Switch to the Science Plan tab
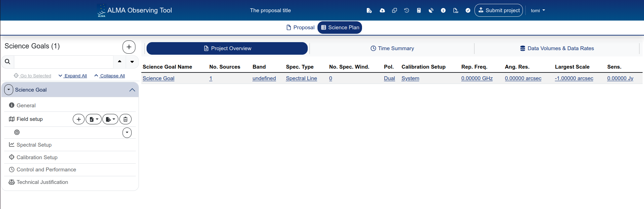Screen dimensions: 644x209 pos(340,28)
